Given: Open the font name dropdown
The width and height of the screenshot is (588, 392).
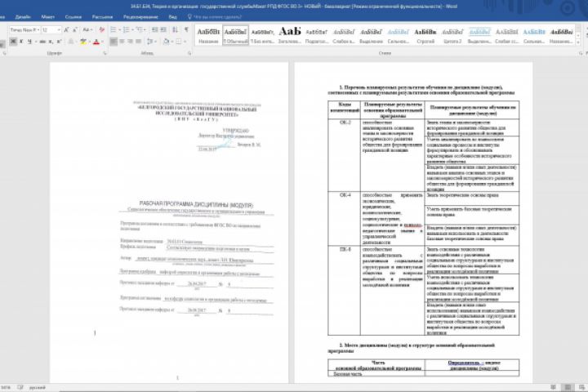Looking at the screenshot, I should coord(38,29).
